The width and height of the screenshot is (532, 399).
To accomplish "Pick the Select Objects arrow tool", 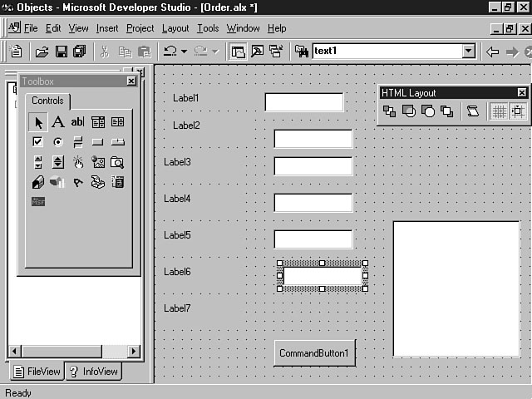I will point(38,122).
